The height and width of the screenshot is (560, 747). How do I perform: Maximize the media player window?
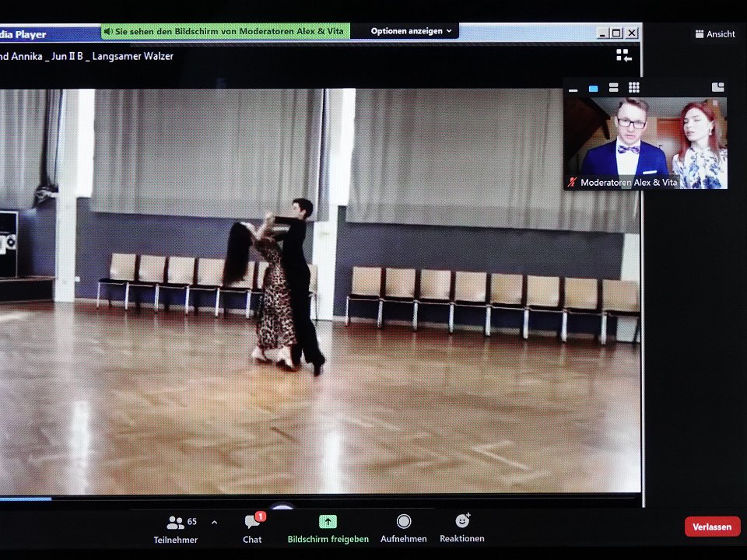[x=616, y=33]
